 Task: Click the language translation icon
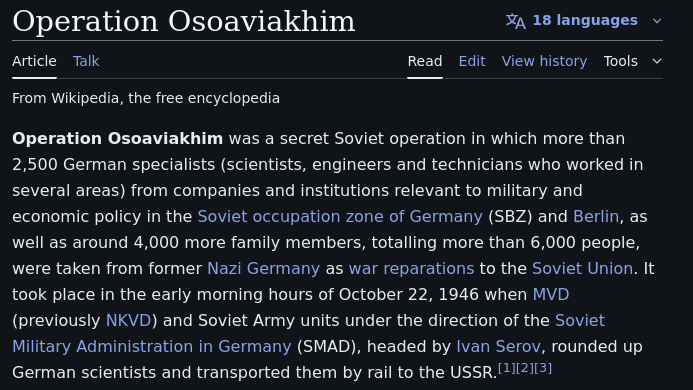[x=516, y=21]
